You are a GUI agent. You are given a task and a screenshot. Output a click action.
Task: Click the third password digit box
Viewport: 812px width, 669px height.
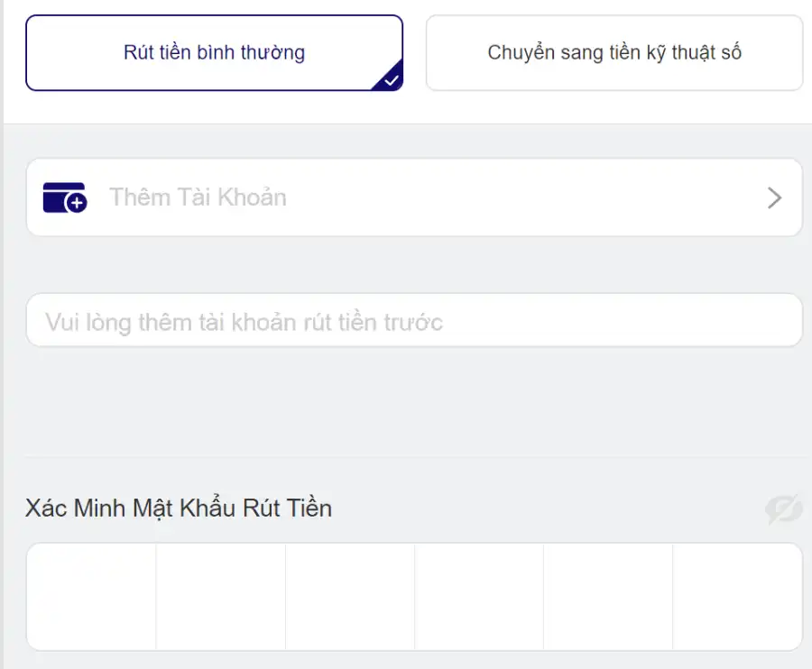350,597
